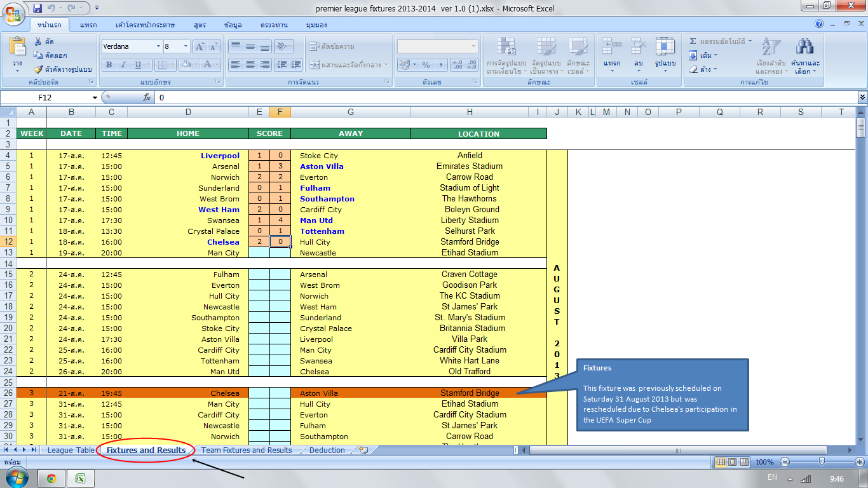Copy the selection using the copy icon
868x488 pixels.
(x=38, y=55)
